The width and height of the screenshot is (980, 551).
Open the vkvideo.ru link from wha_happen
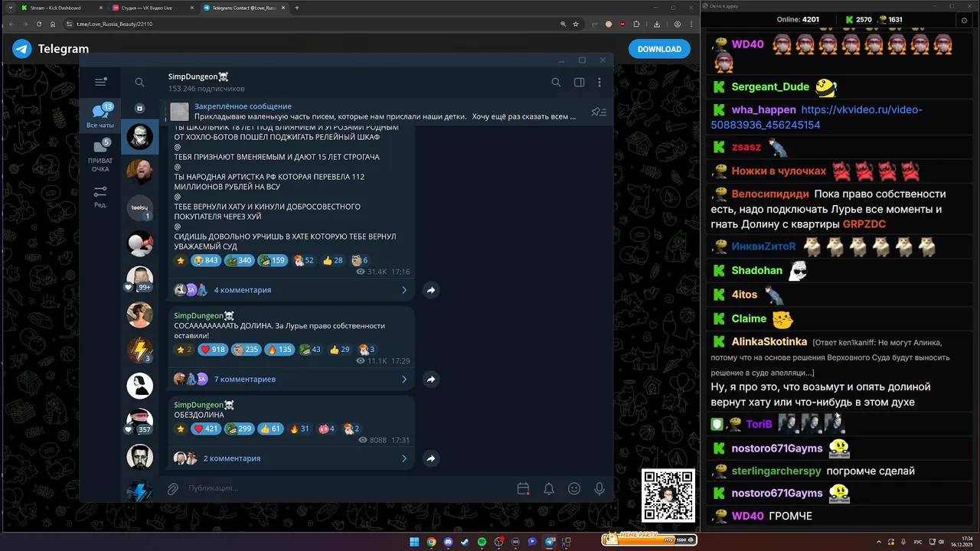pyautogui.click(x=816, y=117)
